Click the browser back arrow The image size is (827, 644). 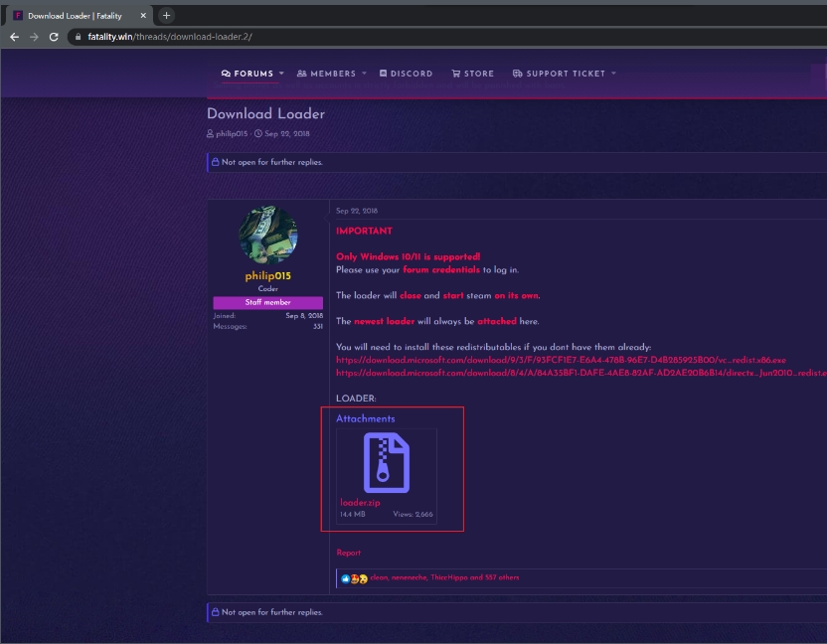pos(14,37)
